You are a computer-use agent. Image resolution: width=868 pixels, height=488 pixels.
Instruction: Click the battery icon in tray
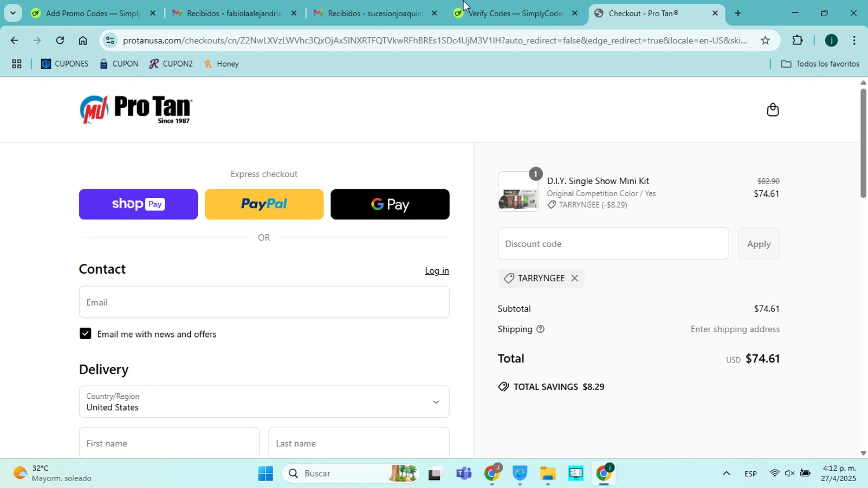(805, 474)
